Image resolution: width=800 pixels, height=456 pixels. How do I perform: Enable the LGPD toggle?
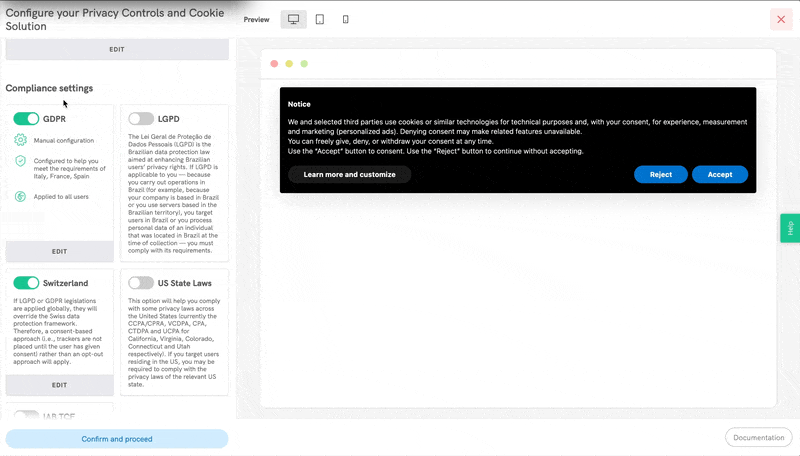point(141,118)
